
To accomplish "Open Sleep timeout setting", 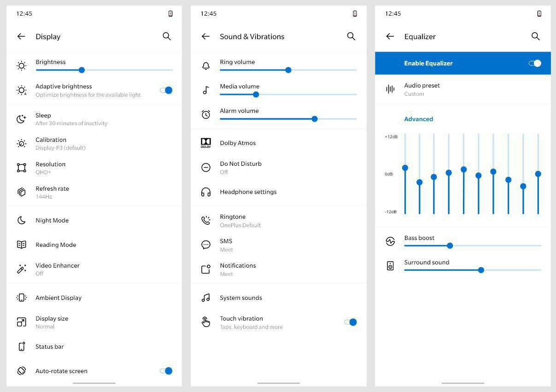I will pyautogui.click(x=94, y=119).
